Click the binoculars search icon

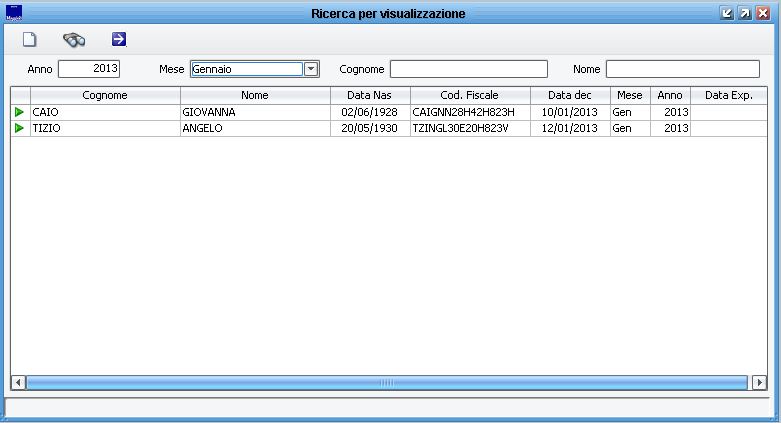point(74,40)
